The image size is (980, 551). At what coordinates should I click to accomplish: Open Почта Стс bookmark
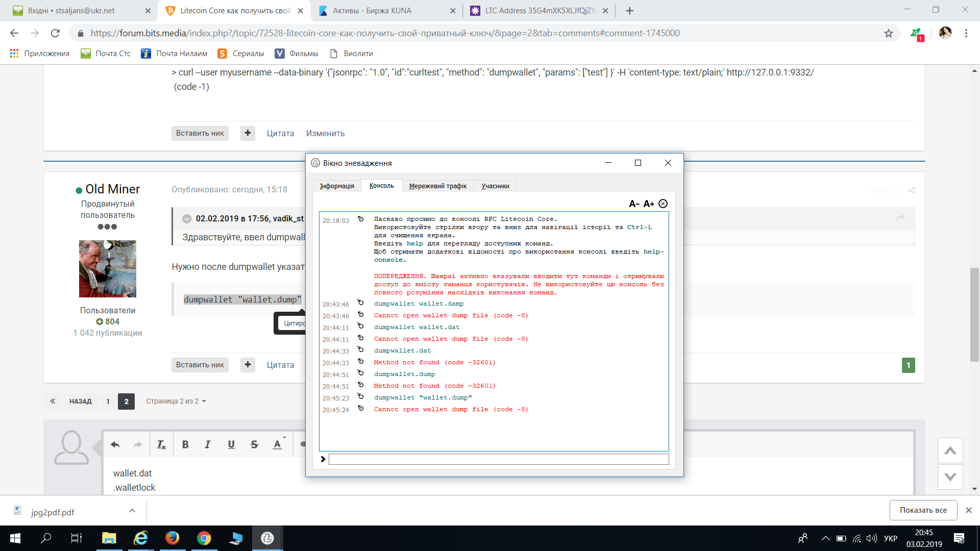106,54
